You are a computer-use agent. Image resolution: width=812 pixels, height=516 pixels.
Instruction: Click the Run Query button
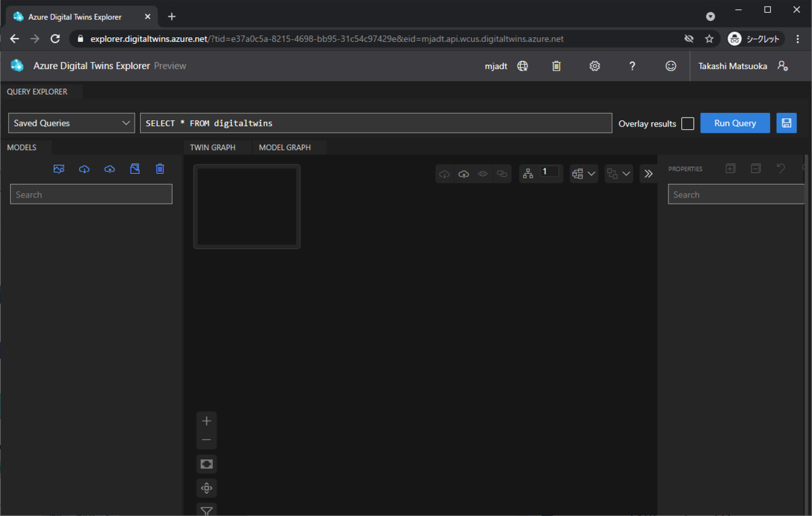pyautogui.click(x=736, y=123)
